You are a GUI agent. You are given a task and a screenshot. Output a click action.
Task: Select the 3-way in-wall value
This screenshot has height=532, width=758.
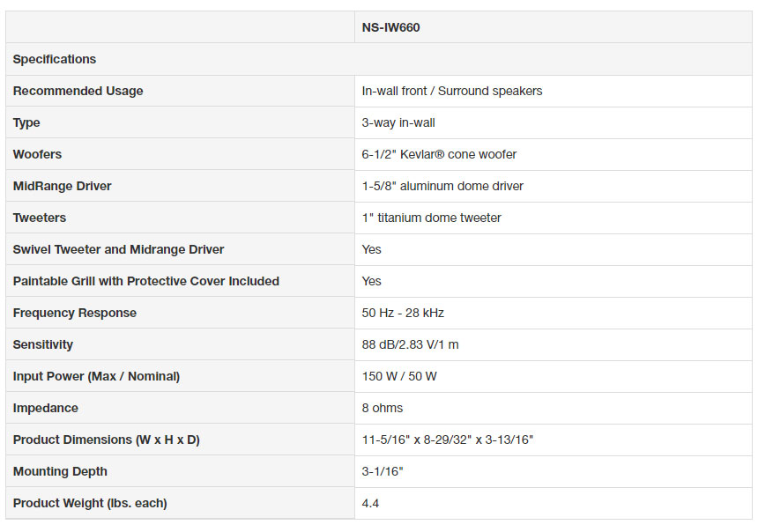coord(398,122)
